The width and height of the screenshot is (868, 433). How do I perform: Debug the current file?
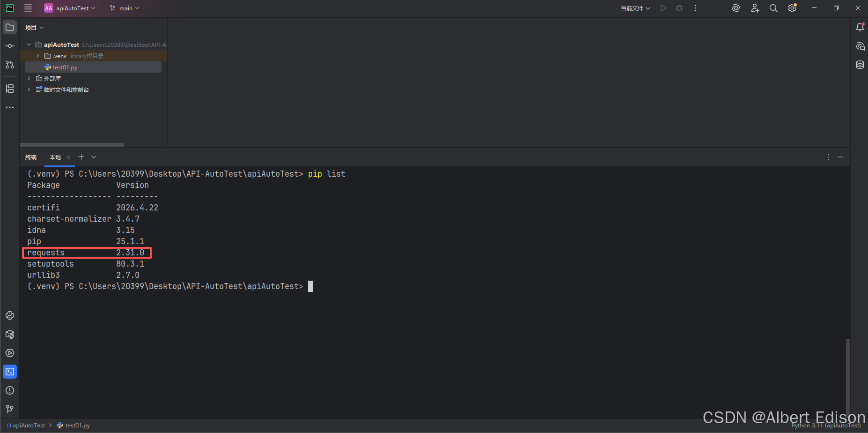pos(679,8)
